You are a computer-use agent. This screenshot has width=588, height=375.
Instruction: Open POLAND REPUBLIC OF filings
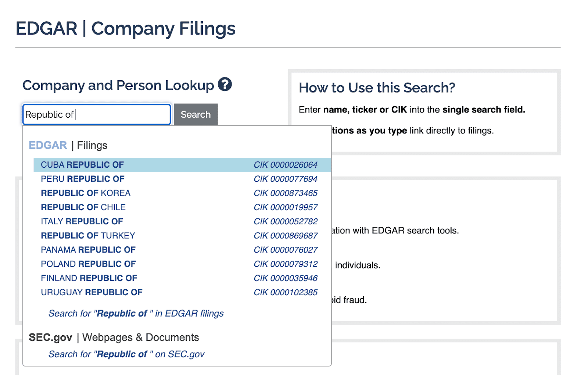(88, 264)
